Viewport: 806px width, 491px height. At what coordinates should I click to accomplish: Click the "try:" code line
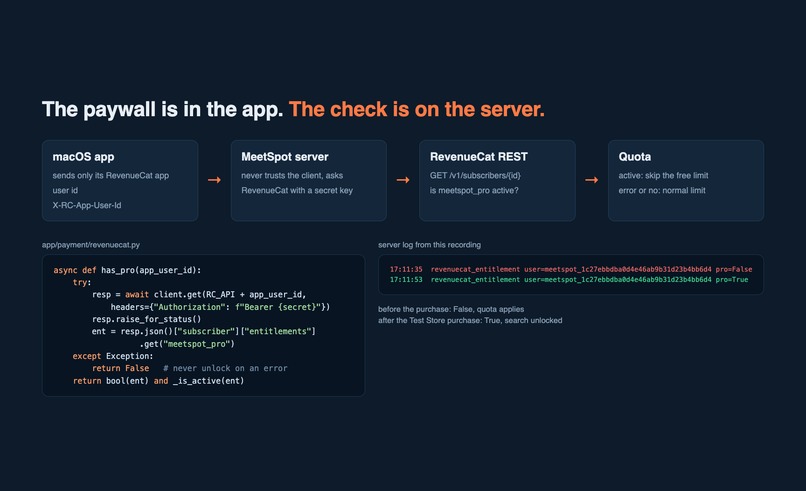click(82, 282)
